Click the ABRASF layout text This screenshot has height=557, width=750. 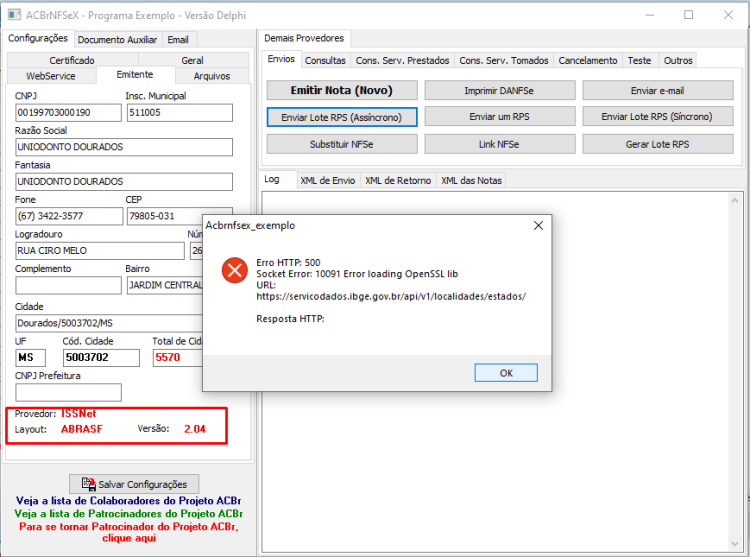[x=82, y=429]
